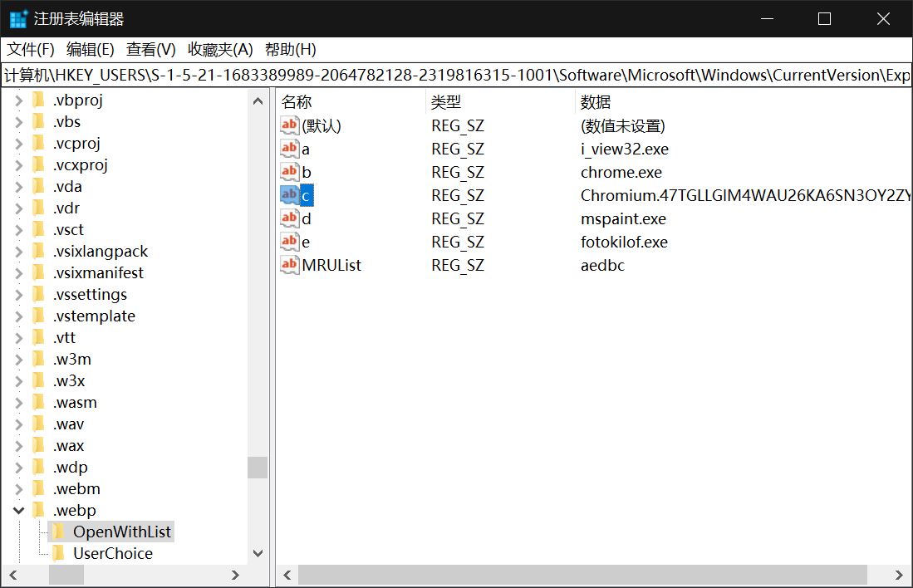Click the OpenWithList folder icon

58,532
